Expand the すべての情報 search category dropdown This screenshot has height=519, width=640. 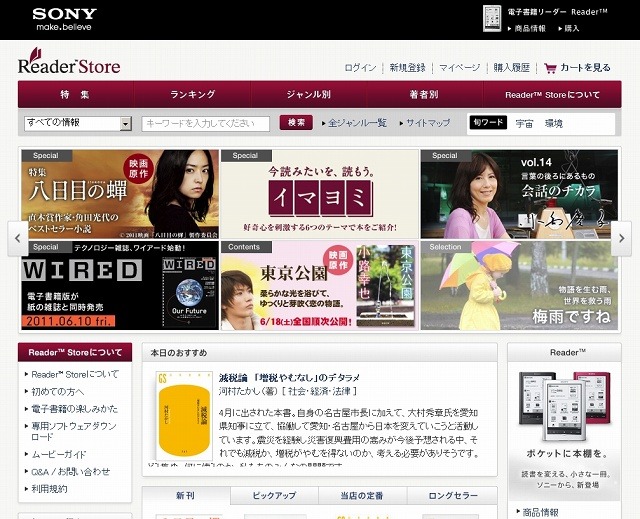point(78,123)
